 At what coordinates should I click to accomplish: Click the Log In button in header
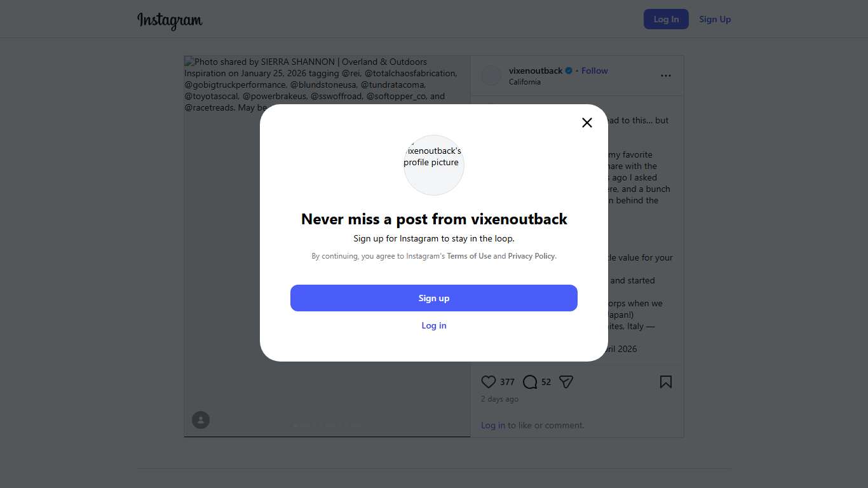click(666, 19)
